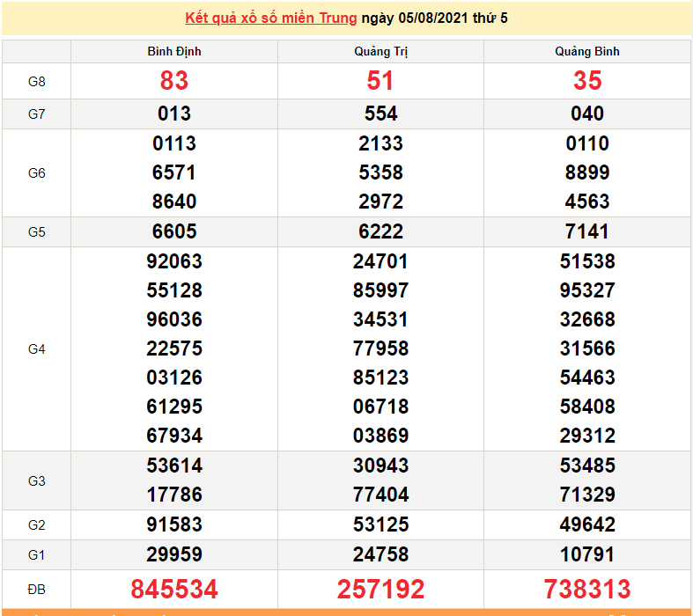Click the Bình Định column header
This screenshot has width=693, height=616.
(174, 51)
